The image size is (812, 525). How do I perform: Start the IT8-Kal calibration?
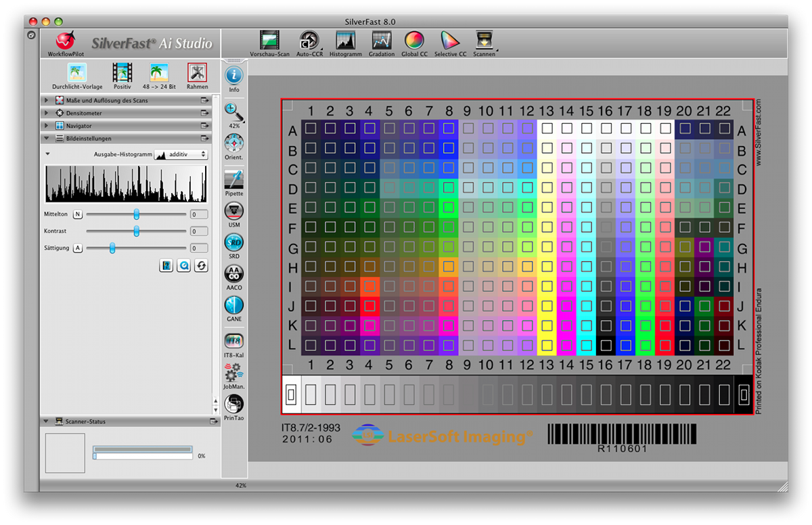(x=234, y=340)
